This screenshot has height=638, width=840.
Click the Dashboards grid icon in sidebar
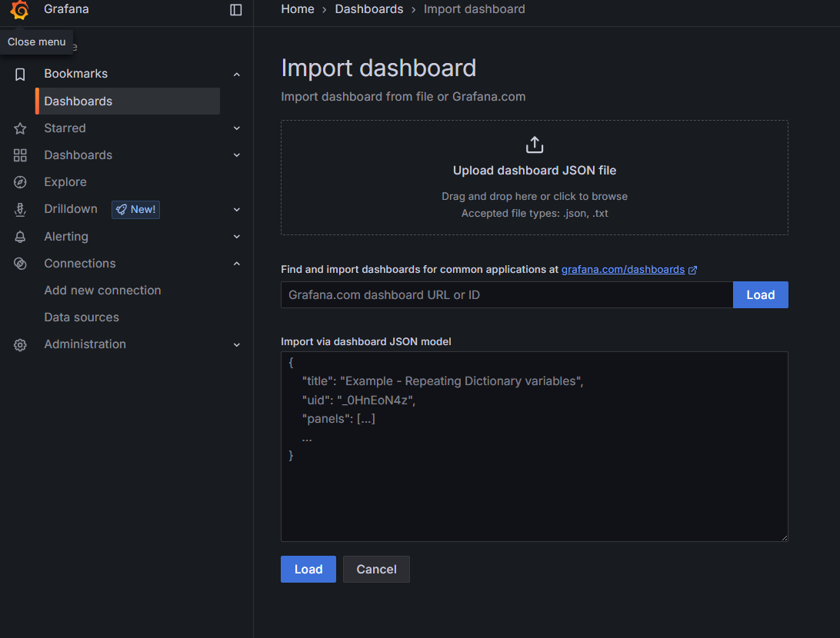(x=20, y=155)
